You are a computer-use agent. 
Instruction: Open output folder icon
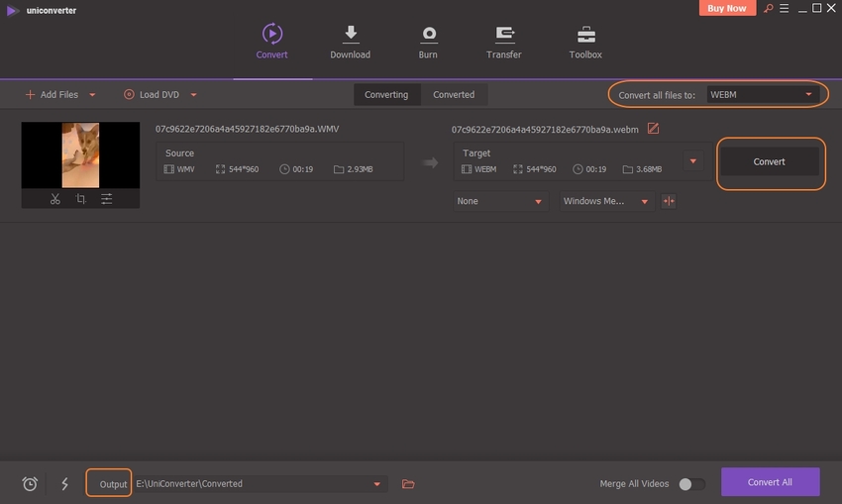click(x=408, y=483)
